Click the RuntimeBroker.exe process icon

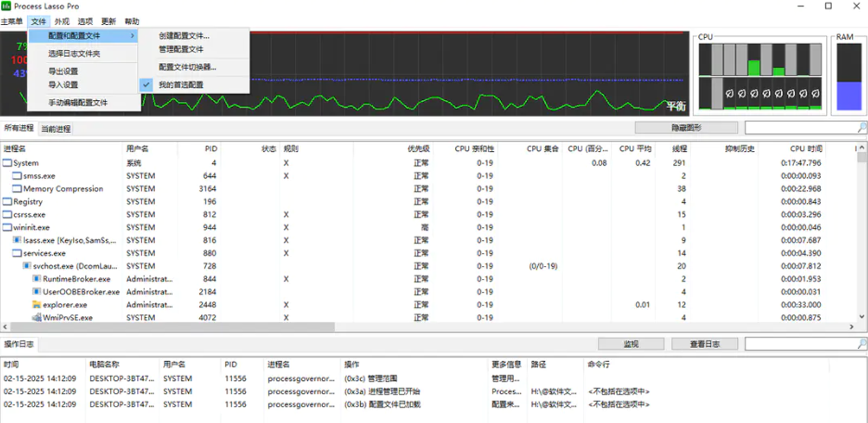[x=36, y=278]
